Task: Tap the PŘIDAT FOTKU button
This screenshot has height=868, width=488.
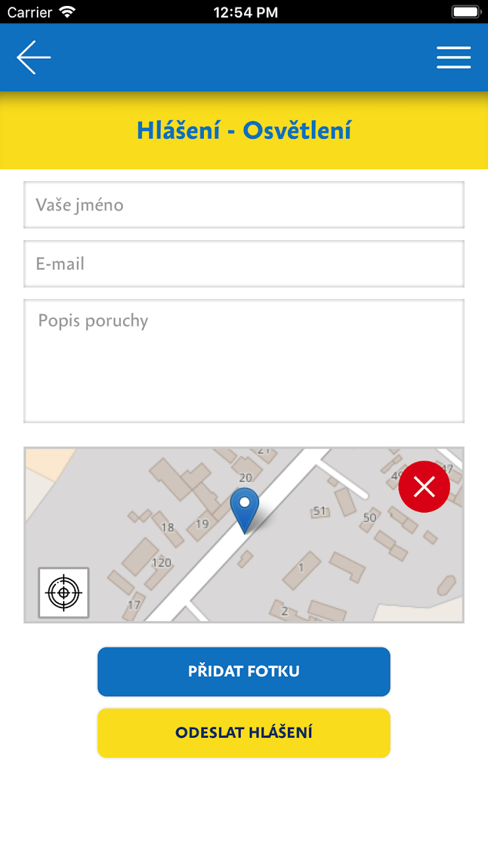Action: coord(244,672)
